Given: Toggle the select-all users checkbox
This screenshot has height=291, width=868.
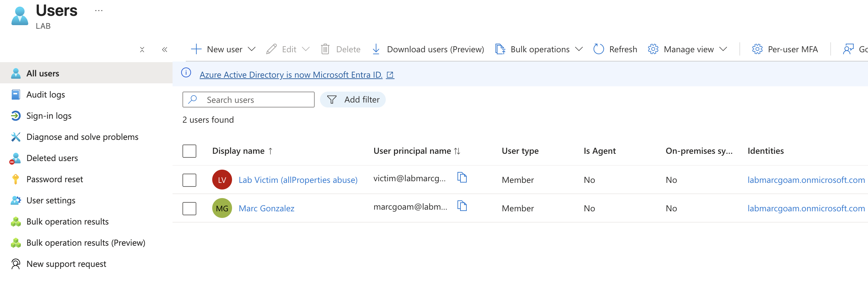Looking at the screenshot, I should point(189,151).
